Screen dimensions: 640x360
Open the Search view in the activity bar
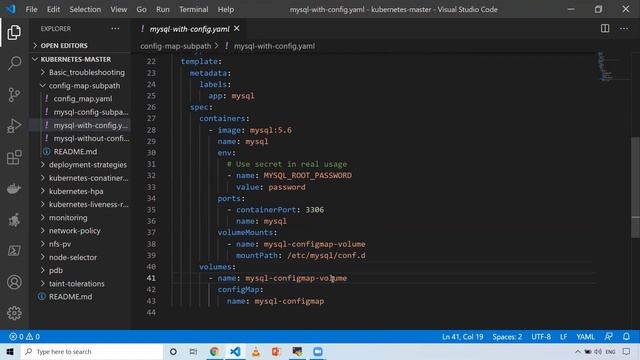pyautogui.click(x=14, y=64)
